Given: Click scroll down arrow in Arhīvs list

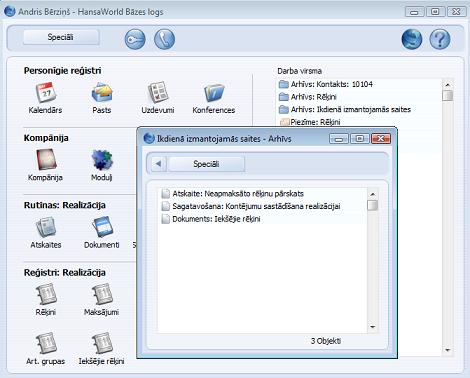Looking at the screenshot, I should (x=373, y=327).
